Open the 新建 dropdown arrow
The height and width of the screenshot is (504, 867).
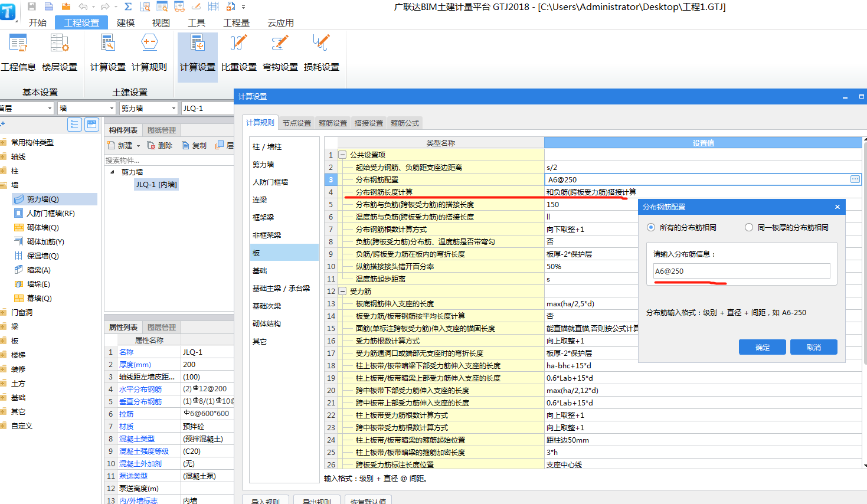click(139, 146)
